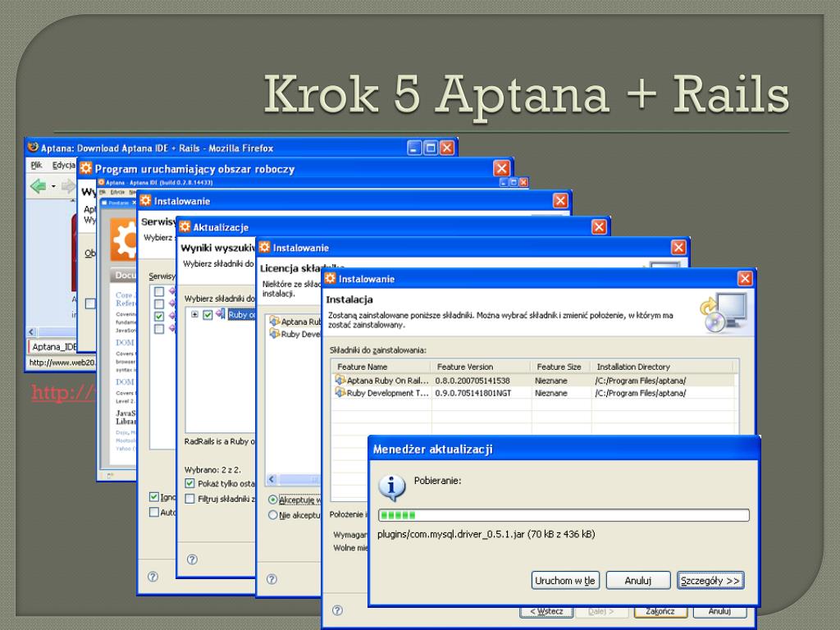Click the install computer-and-CD wizard icon
The height and width of the screenshot is (630, 840).
click(724, 313)
